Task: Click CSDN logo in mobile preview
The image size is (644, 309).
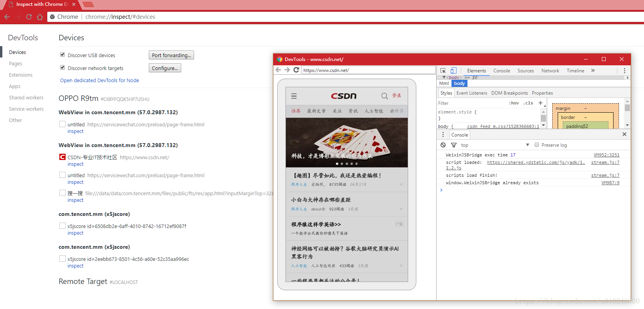Action: (344, 96)
